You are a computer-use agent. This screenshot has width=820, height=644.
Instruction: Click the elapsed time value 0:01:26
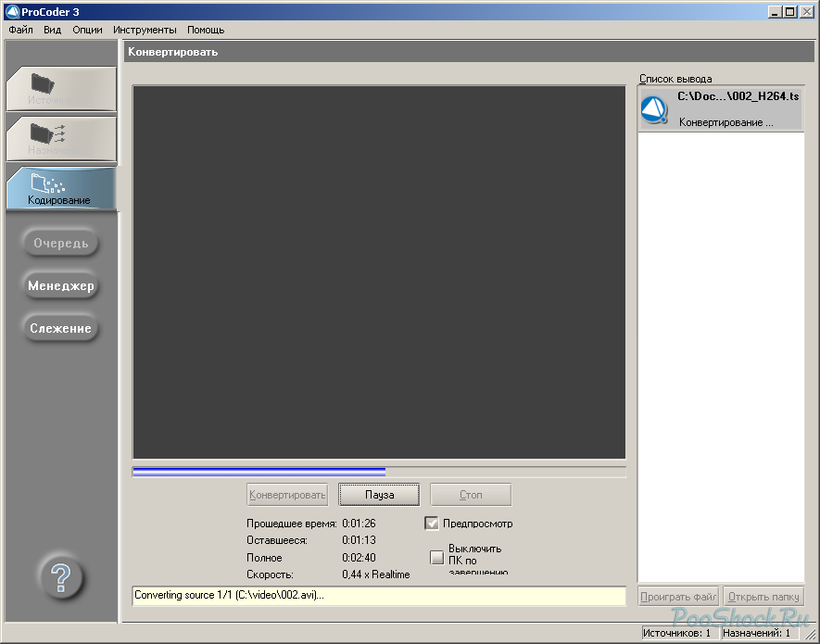[359, 524]
